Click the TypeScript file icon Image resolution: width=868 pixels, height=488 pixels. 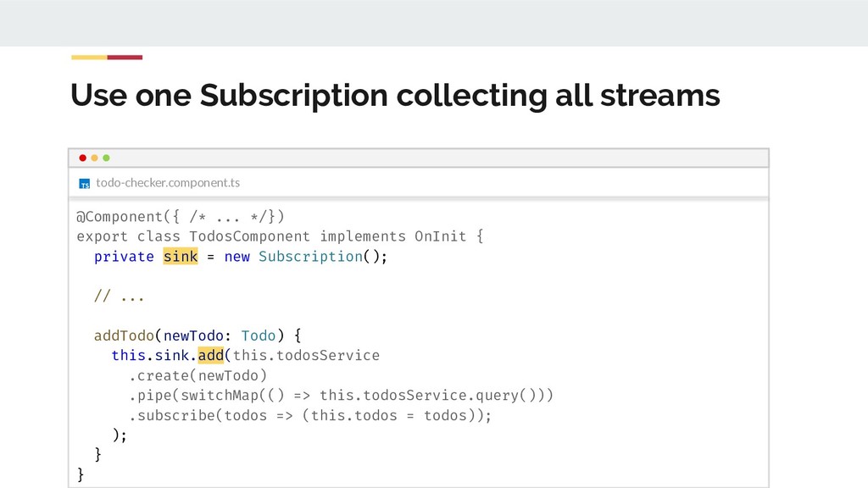[84, 183]
